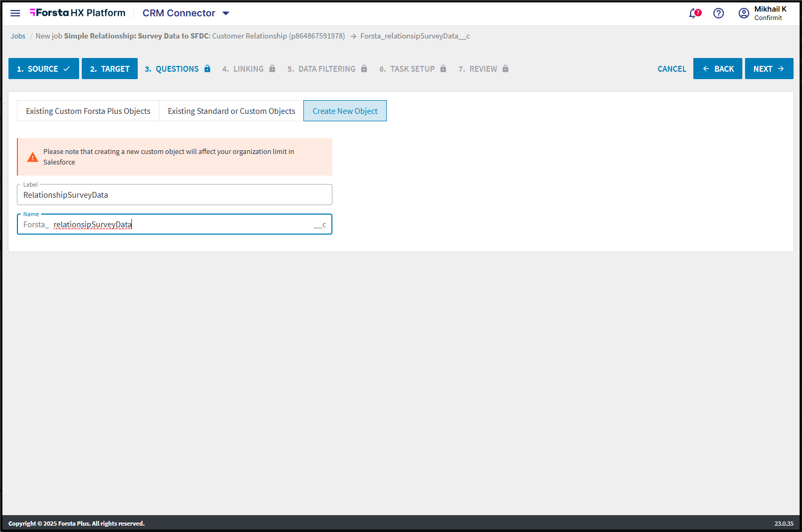Image resolution: width=802 pixels, height=532 pixels.
Task: Open the help question mark icon
Action: (719, 13)
